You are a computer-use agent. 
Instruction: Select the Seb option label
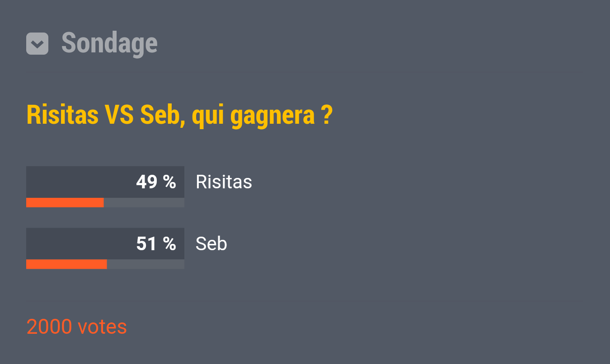coord(211,244)
